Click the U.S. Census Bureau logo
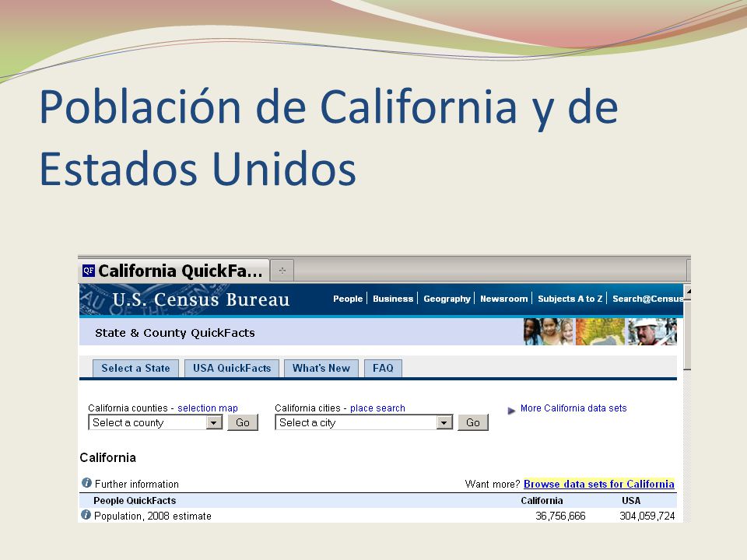747x560 pixels. point(201,299)
